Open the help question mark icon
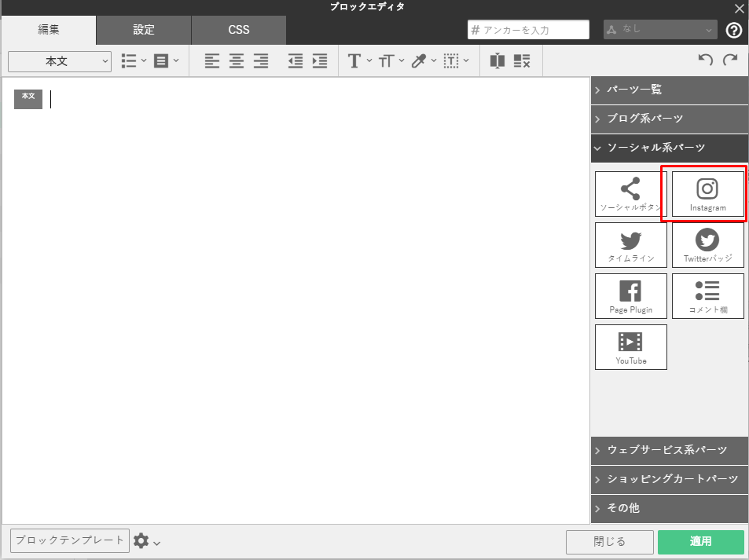This screenshot has width=749, height=560. click(734, 30)
